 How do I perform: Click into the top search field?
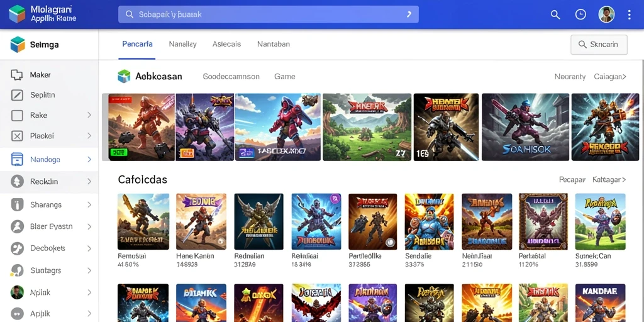[x=269, y=14]
